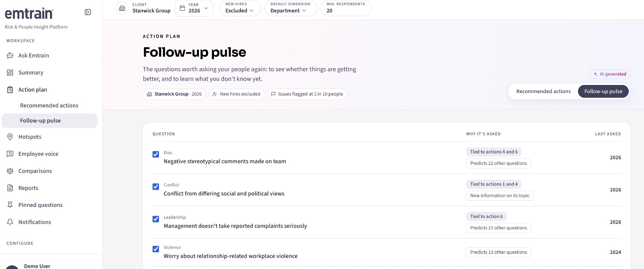Viewport: 644px width, 269px height.
Task: Collapse the sidebar with the panel icon
Action: pos(88,12)
